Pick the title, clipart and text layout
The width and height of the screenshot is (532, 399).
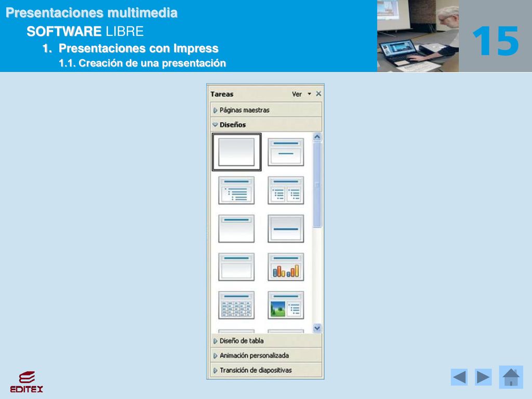pyautogui.click(x=286, y=305)
